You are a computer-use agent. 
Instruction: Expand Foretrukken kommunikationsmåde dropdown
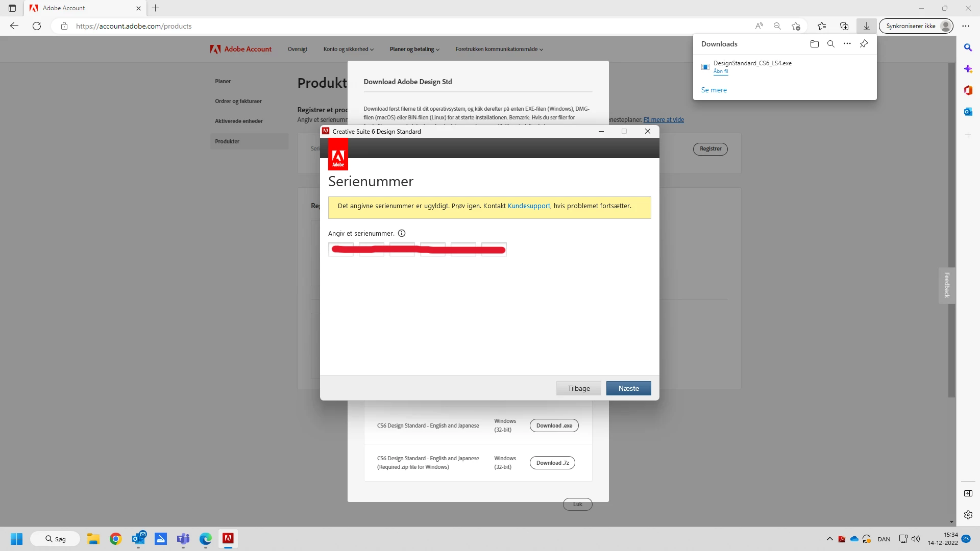[499, 49]
